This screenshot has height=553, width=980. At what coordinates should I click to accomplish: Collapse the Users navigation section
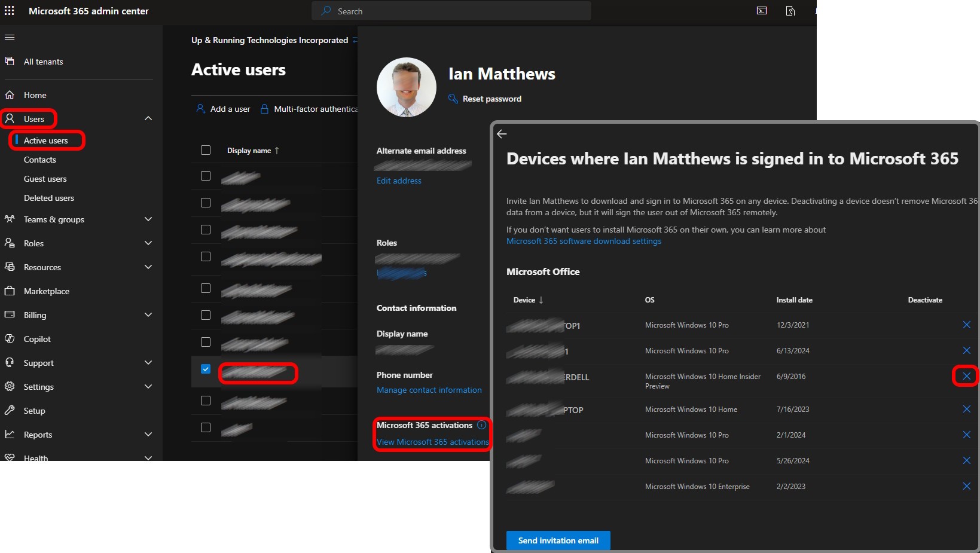[148, 118]
